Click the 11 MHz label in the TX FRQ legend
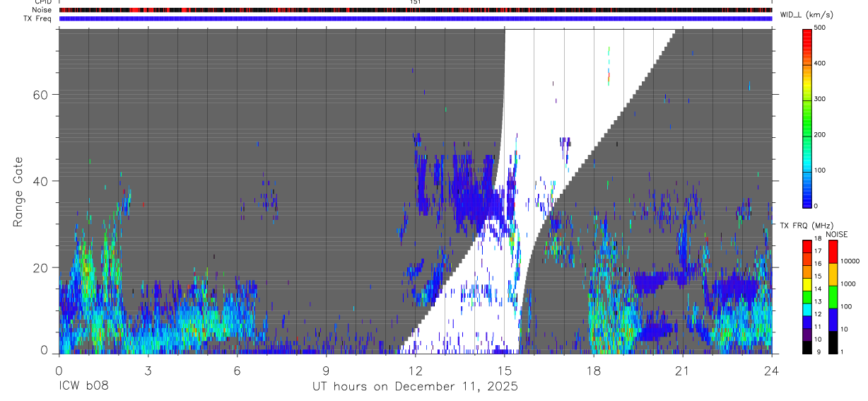 [x=819, y=327]
